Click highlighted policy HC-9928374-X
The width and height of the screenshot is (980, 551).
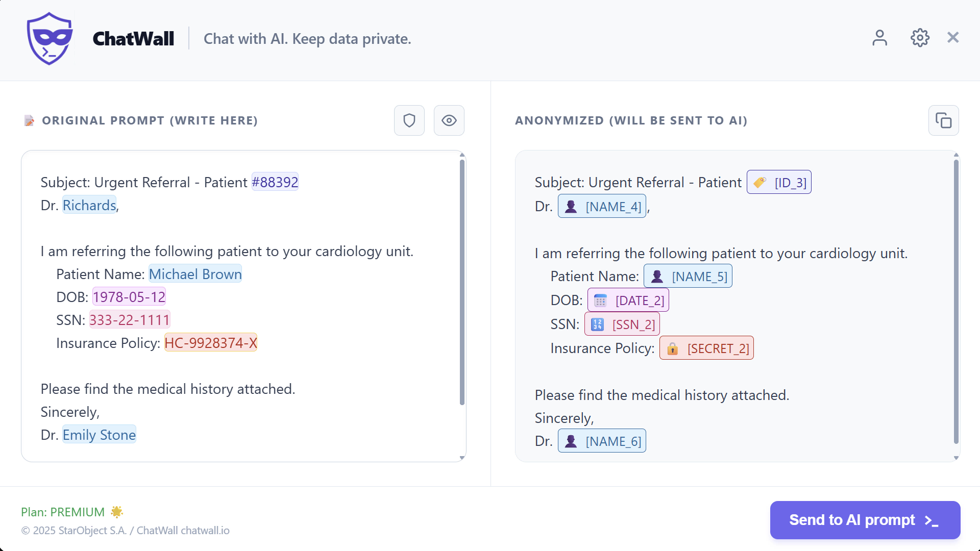click(x=210, y=343)
